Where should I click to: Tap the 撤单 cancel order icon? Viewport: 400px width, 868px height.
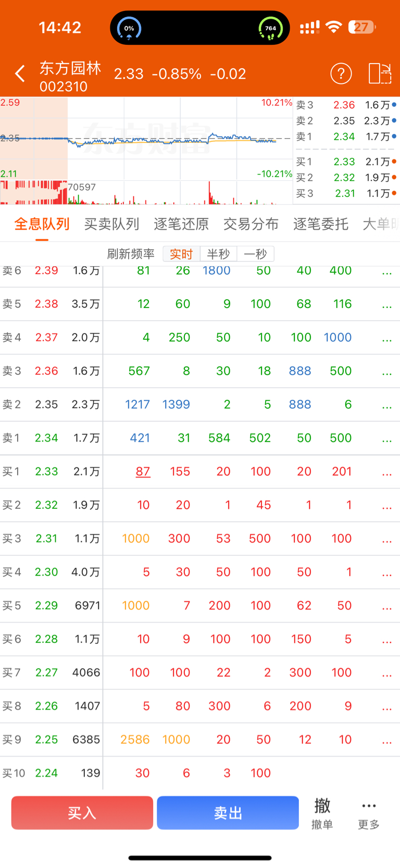322,813
